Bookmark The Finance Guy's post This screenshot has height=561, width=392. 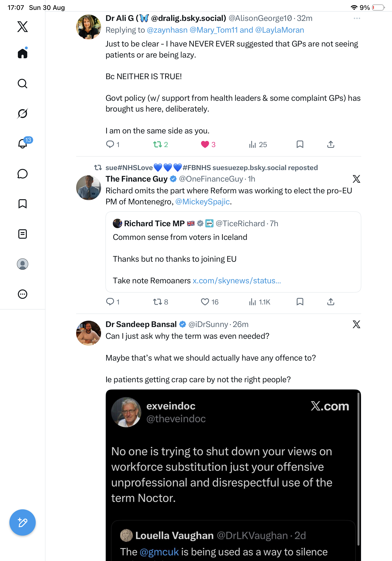[300, 302]
